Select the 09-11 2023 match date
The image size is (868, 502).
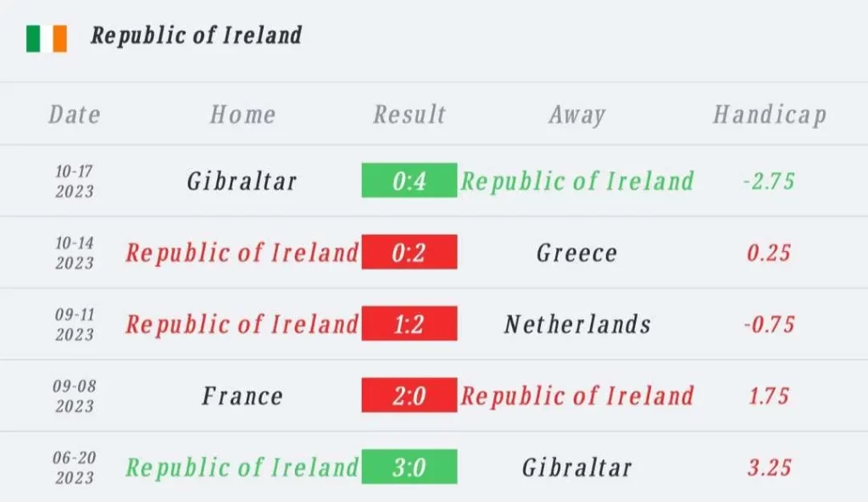[75, 324]
